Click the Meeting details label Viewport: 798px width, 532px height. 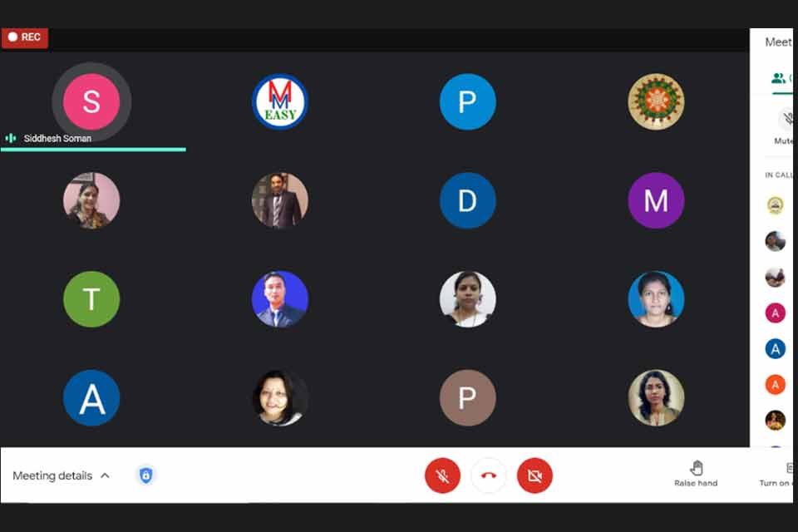coord(52,475)
